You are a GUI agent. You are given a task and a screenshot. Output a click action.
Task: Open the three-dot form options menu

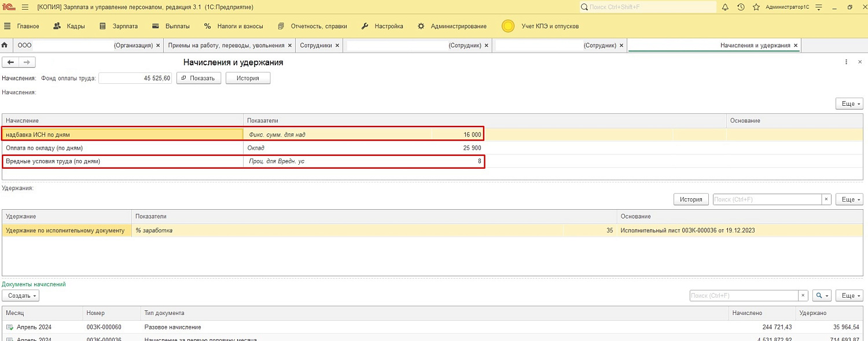(846, 62)
